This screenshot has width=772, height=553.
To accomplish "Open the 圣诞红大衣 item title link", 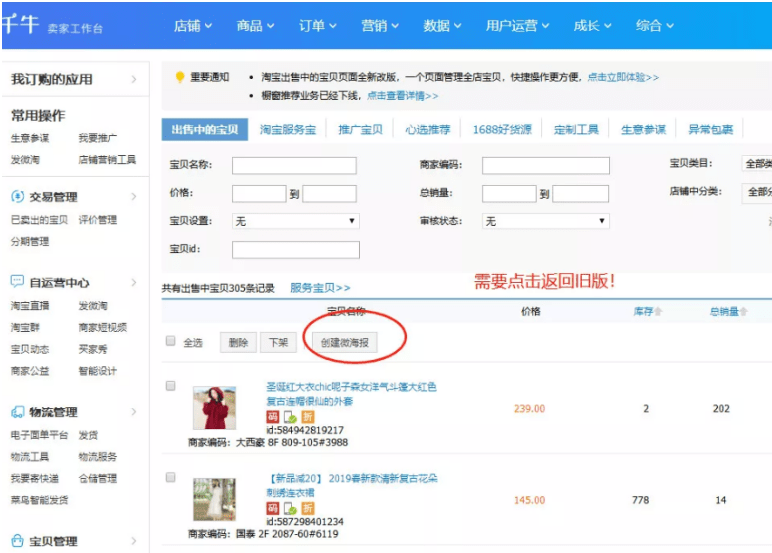I will point(351,394).
